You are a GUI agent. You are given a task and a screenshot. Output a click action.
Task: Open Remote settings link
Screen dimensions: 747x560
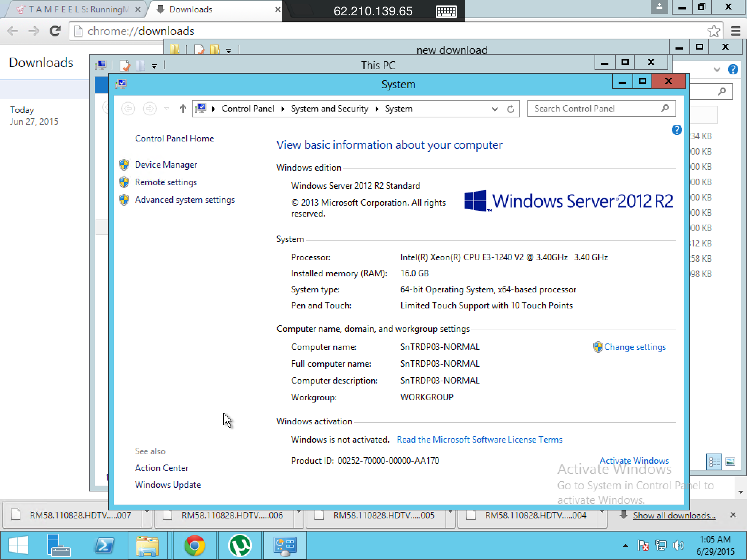[166, 182]
